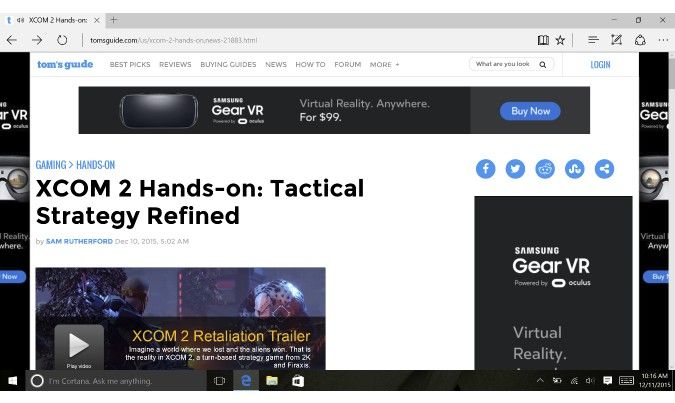Click Buy Now in Gear VR banner
The height and width of the screenshot is (403, 675).
click(530, 111)
